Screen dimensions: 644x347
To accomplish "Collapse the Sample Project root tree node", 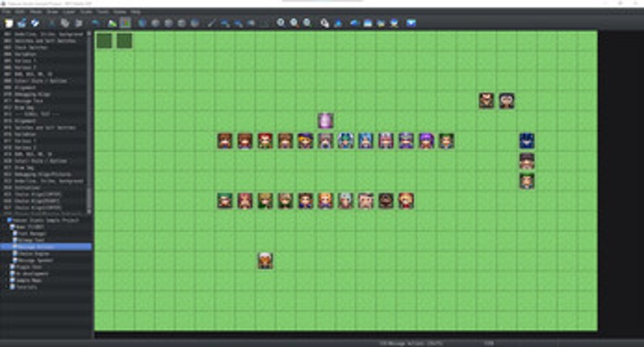I will (5, 220).
